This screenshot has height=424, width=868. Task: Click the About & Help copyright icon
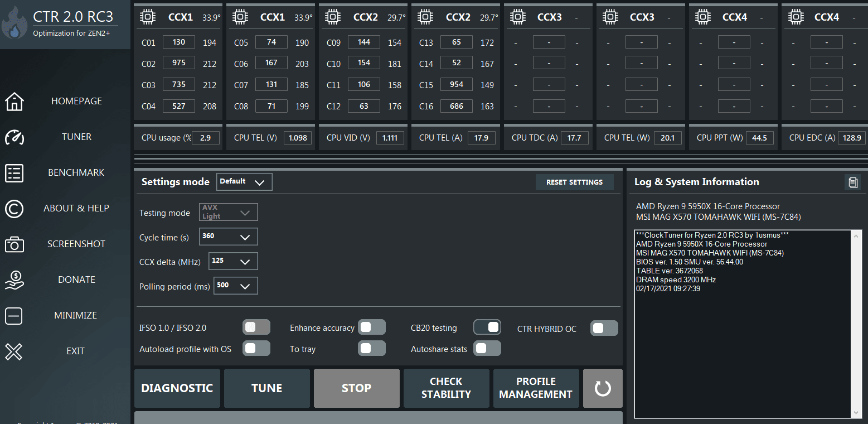click(14, 209)
